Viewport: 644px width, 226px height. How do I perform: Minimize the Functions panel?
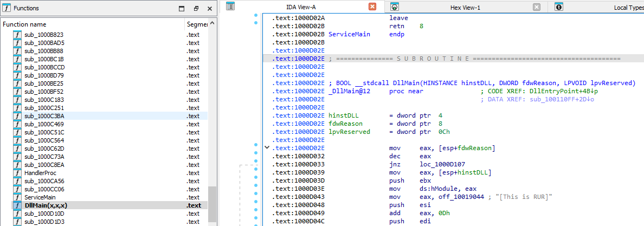point(182,9)
